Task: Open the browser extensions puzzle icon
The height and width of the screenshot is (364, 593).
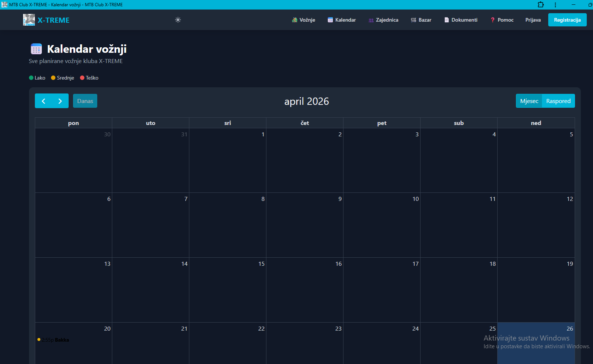Action: [541, 5]
